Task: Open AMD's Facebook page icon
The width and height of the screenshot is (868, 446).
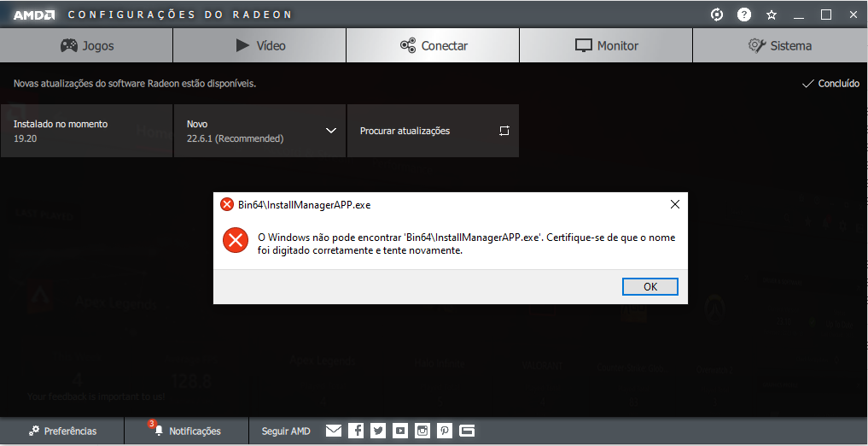Action: point(356,431)
